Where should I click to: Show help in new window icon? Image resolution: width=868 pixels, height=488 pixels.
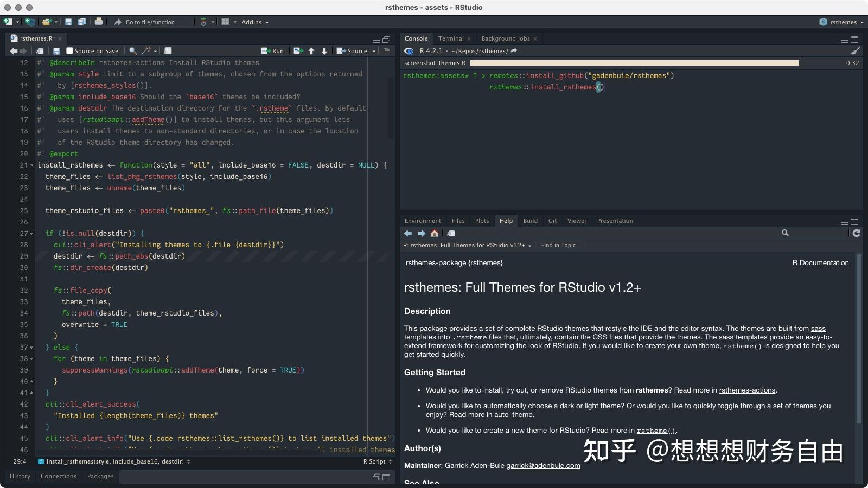(x=451, y=233)
